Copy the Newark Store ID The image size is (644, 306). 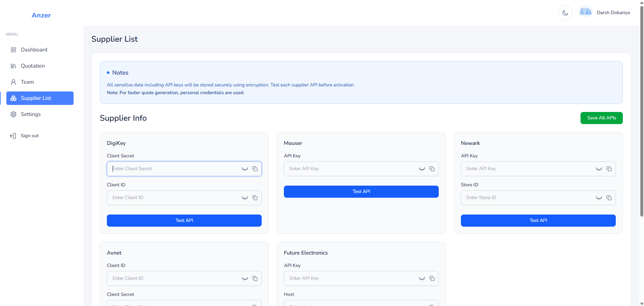pyautogui.click(x=609, y=198)
